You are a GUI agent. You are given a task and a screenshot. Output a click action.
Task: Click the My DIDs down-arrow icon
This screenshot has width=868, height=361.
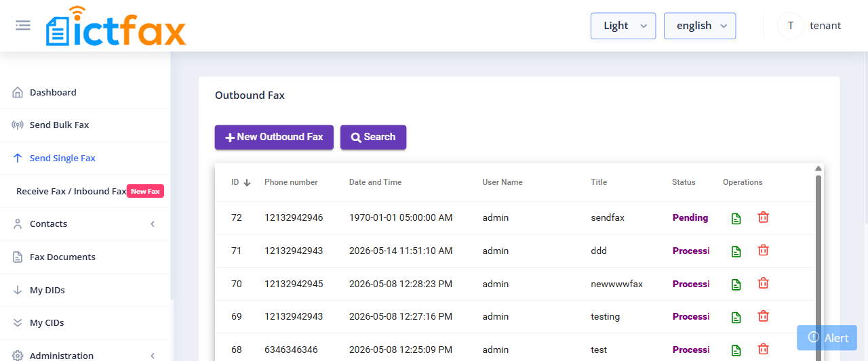[x=18, y=290]
